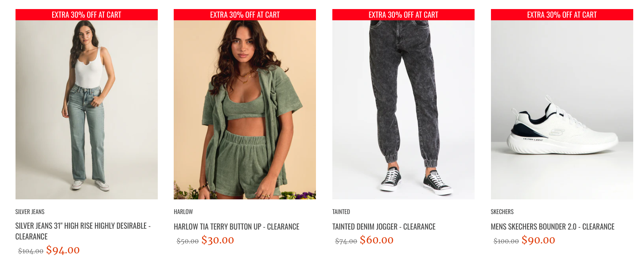644x271 pixels.
Task: Click Extra 30% Off banner above denim jogger
Action: (403, 15)
